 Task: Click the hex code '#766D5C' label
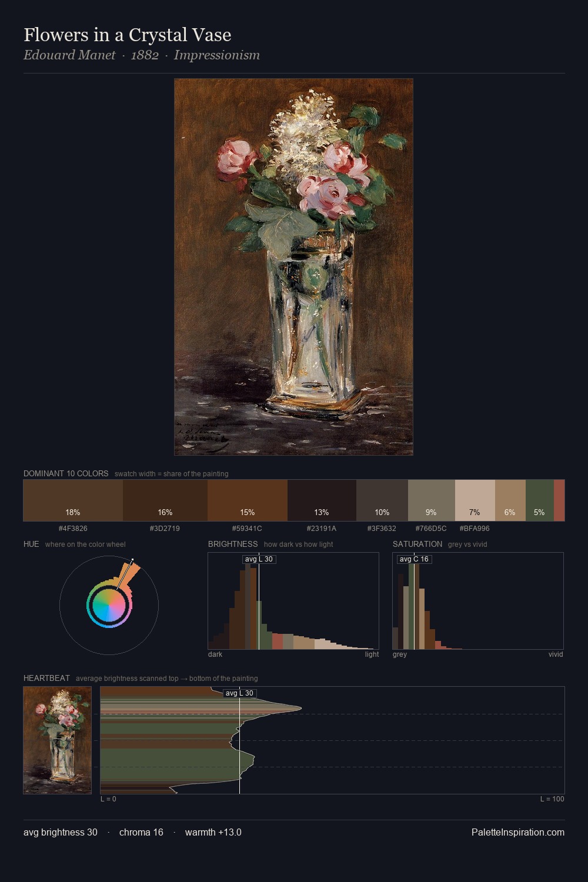(432, 528)
